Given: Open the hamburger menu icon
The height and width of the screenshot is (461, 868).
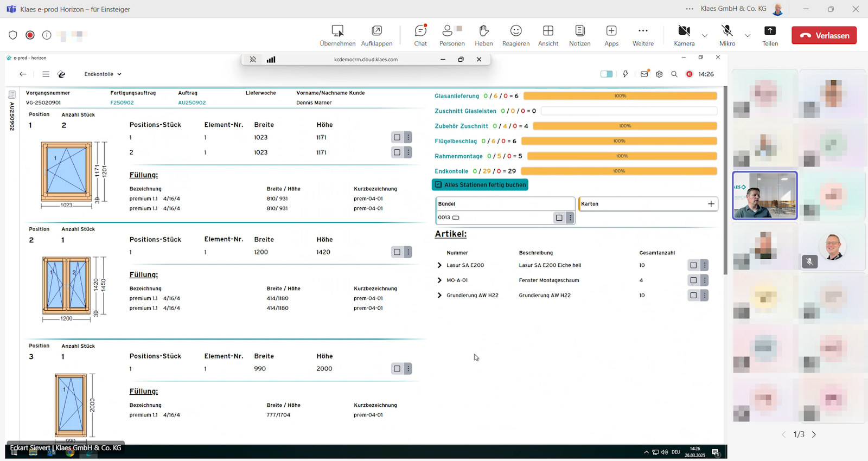Looking at the screenshot, I should coord(46,74).
